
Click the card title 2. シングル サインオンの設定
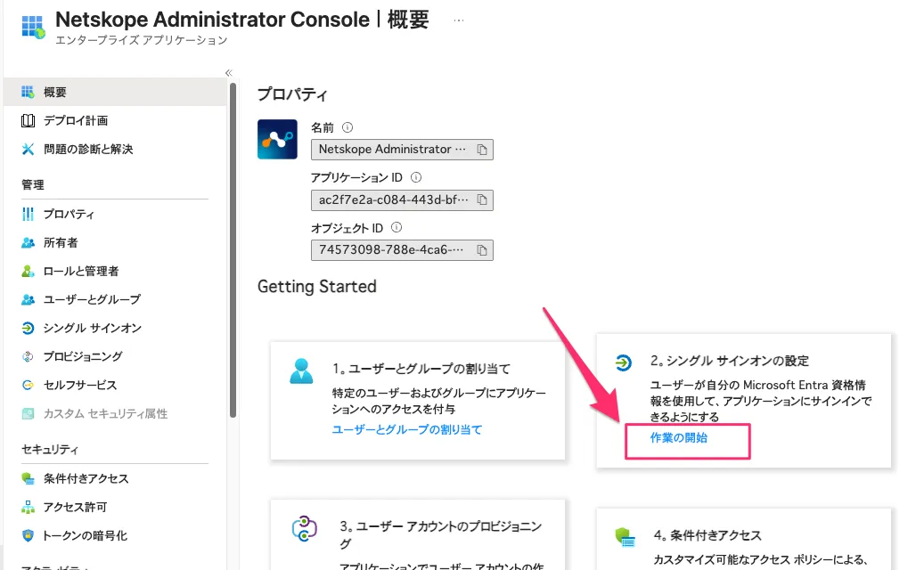(x=730, y=361)
